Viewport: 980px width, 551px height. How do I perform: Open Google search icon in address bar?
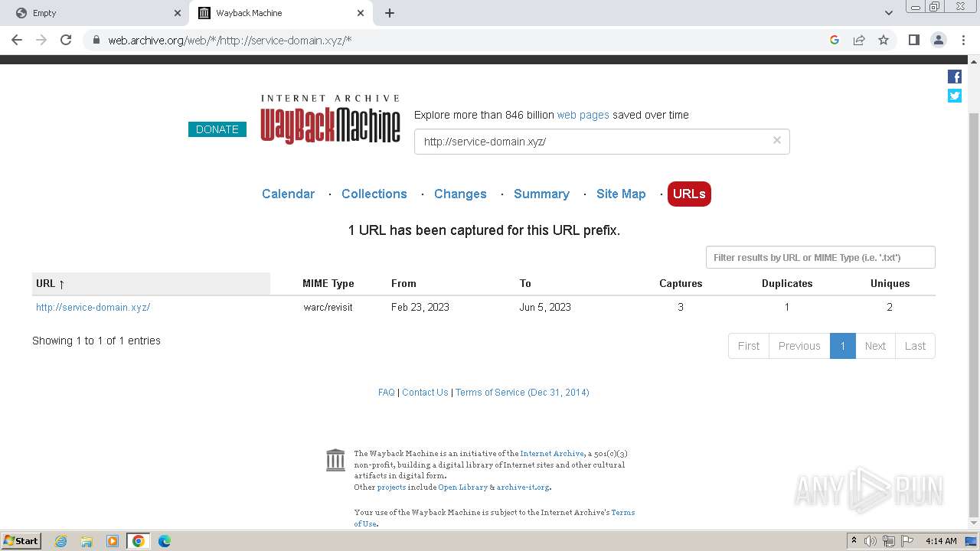tap(835, 40)
